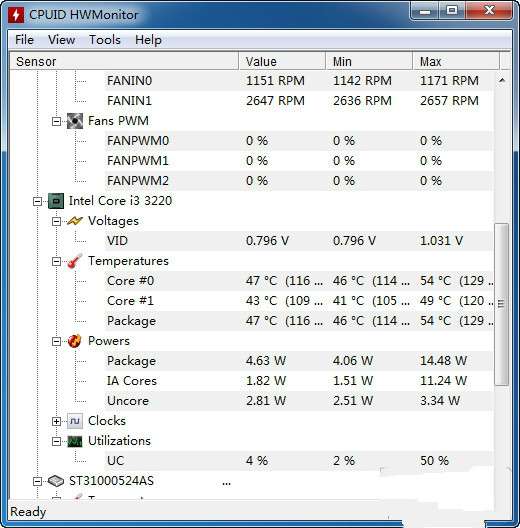Screen dimensions: 520x528
Task: Expand the Clocks tree node
Action: (57, 421)
